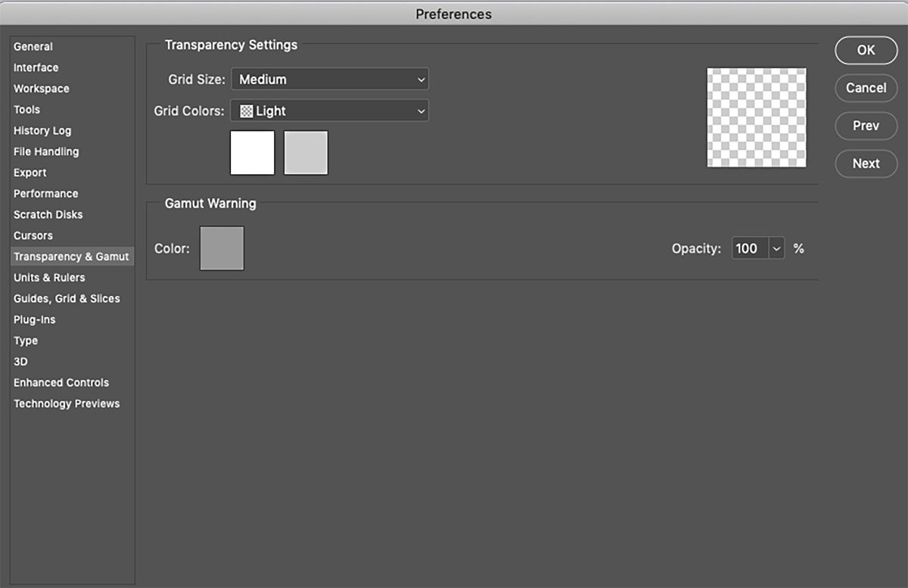This screenshot has width=908, height=588.
Task: Switch to General preferences
Action: pyautogui.click(x=33, y=46)
